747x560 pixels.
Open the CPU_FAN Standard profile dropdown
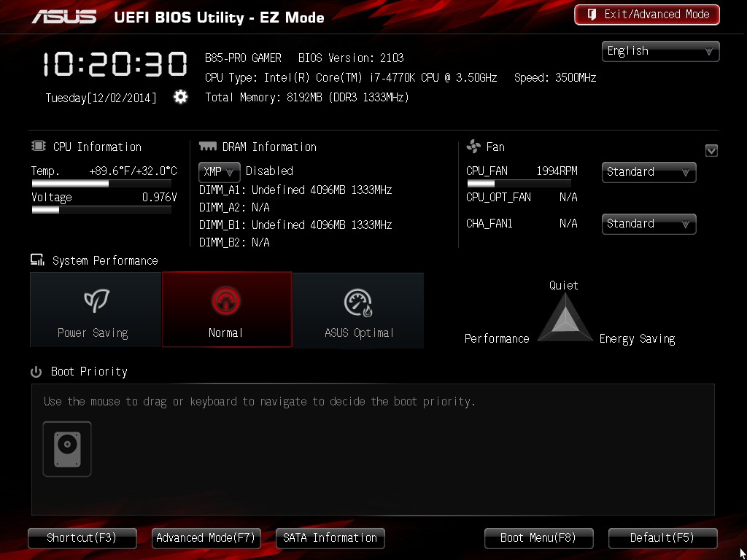tap(649, 172)
